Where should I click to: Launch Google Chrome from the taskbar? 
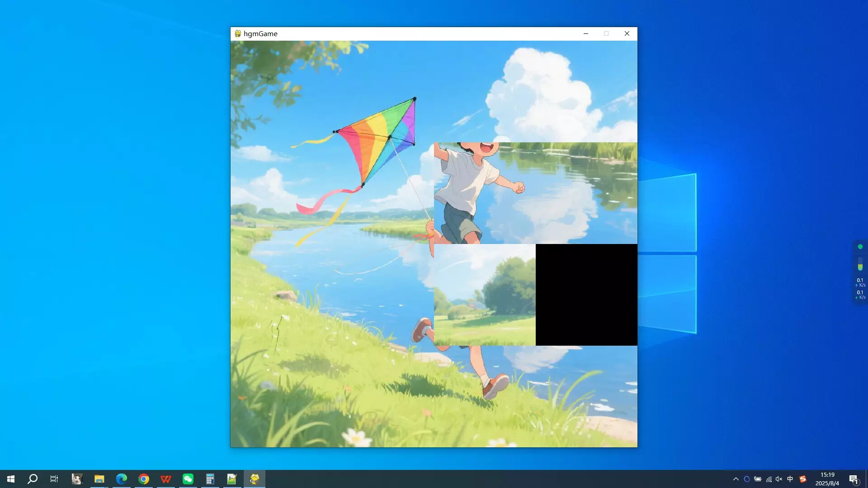pyautogui.click(x=144, y=479)
